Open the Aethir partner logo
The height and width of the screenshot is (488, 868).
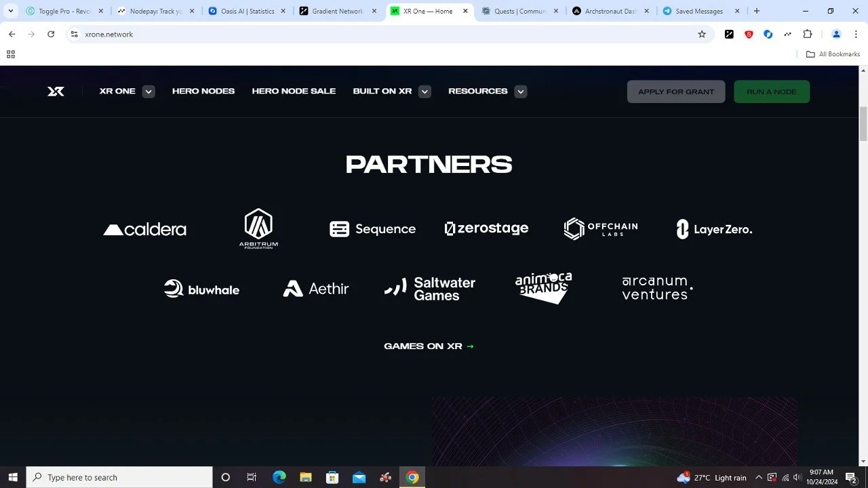315,289
